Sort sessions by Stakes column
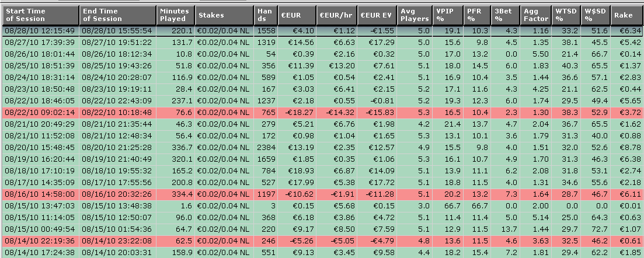 coord(224,15)
